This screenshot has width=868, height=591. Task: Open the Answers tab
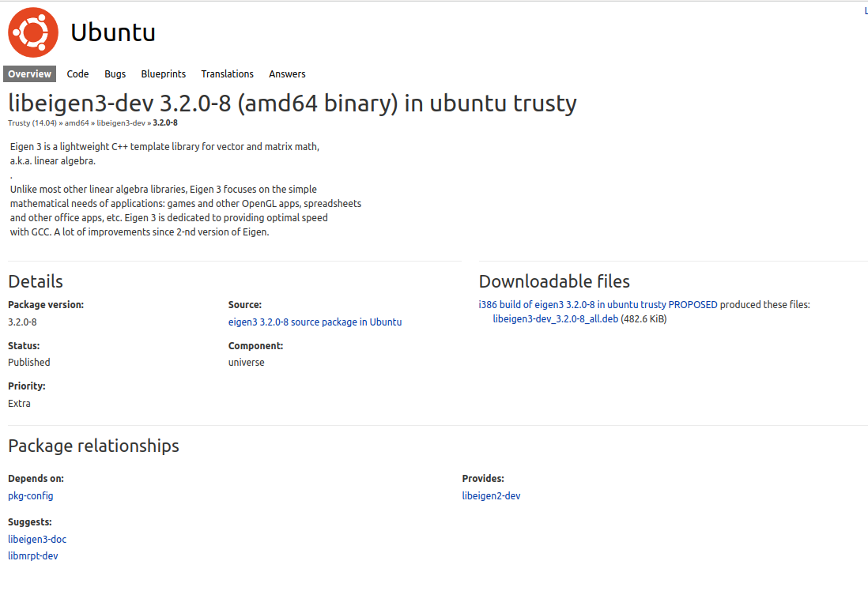[x=287, y=73]
